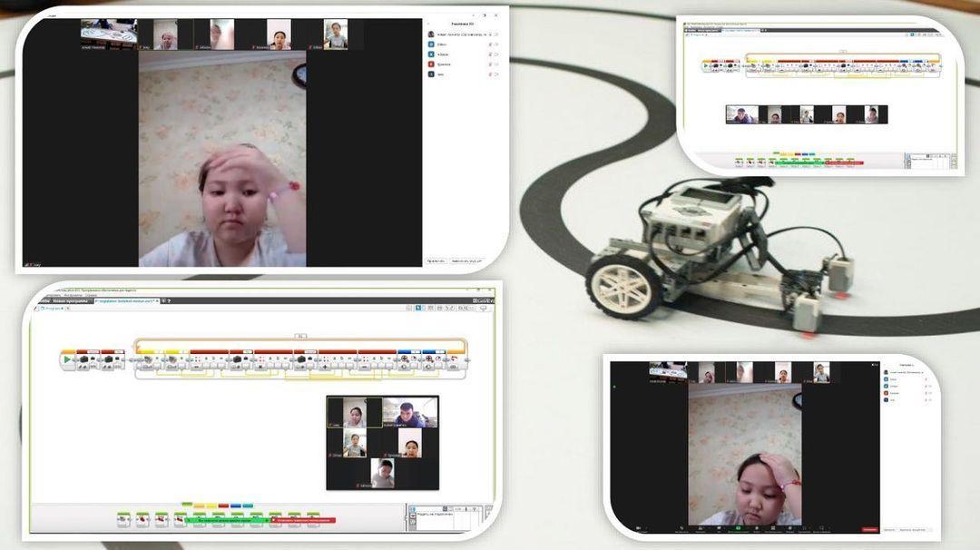Select the host row with photo avatar, upper Zoom
980x550 pixels.
pyautogui.click(x=463, y=34)
